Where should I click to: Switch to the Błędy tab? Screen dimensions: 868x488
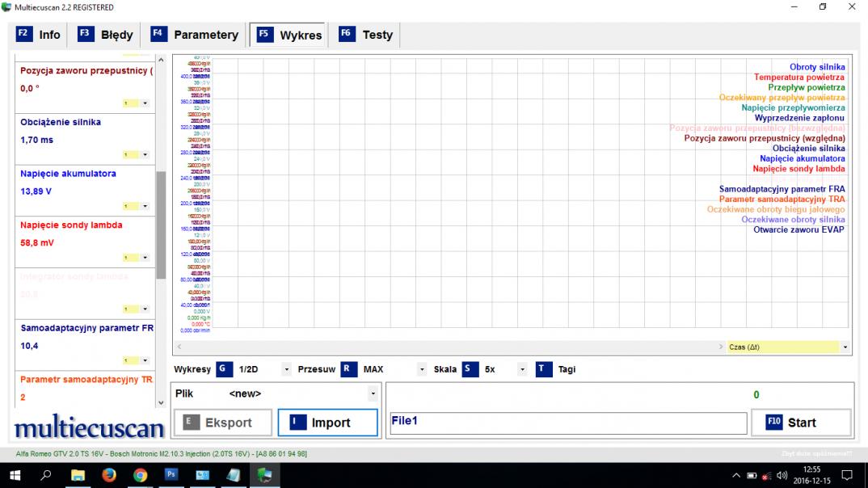pos(105,34)
